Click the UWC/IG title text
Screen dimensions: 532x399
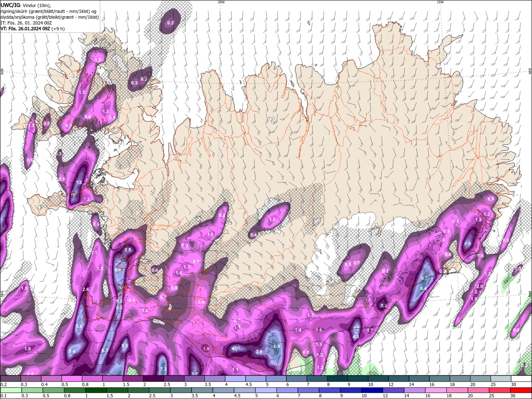(10, 5)
